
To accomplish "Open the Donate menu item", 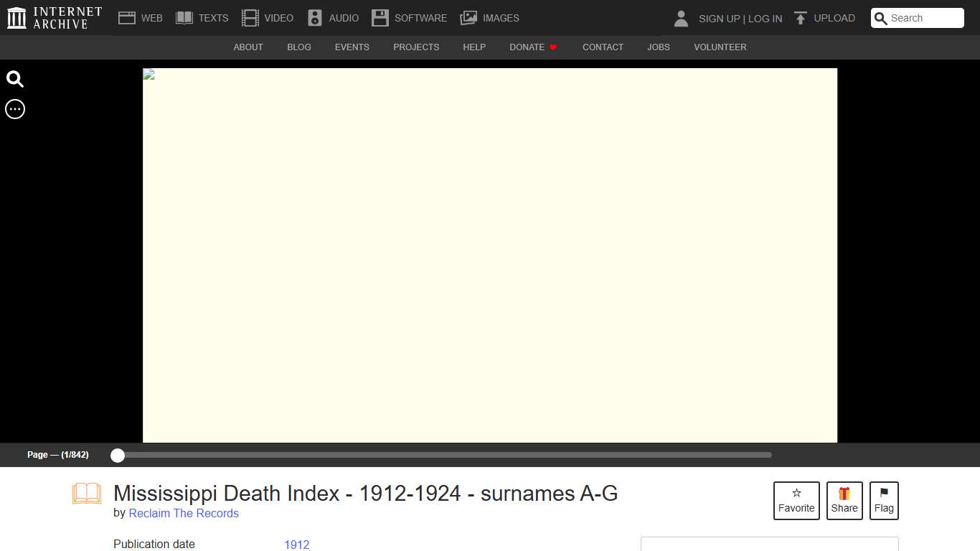I will pyautogui.click(x=532, y=47).
